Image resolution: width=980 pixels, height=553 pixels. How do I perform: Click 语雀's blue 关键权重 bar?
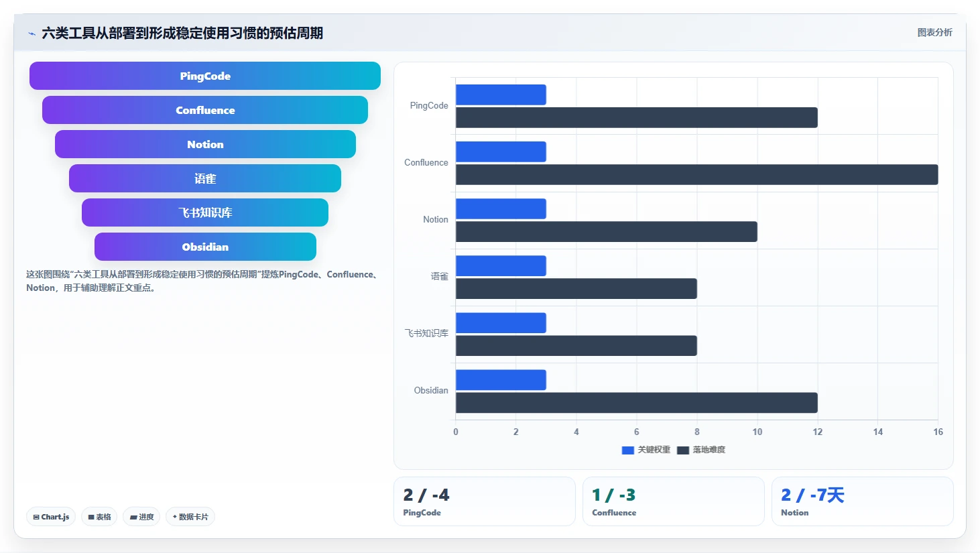[x=501, y=265]
